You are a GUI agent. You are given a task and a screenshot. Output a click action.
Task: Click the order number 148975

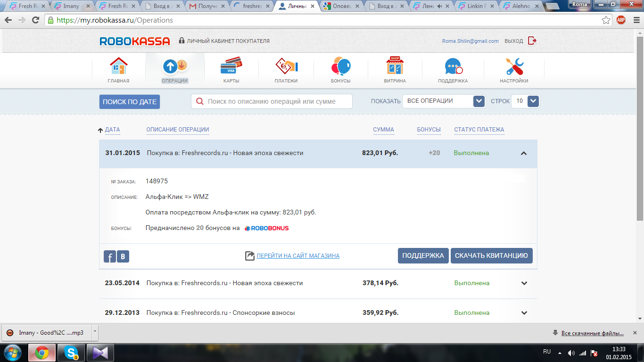(x=157, y=181)
